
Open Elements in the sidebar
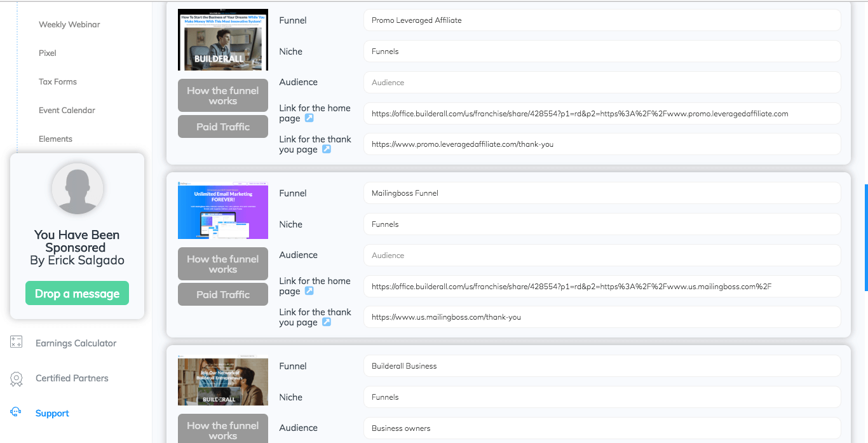(x=55, y=139)
